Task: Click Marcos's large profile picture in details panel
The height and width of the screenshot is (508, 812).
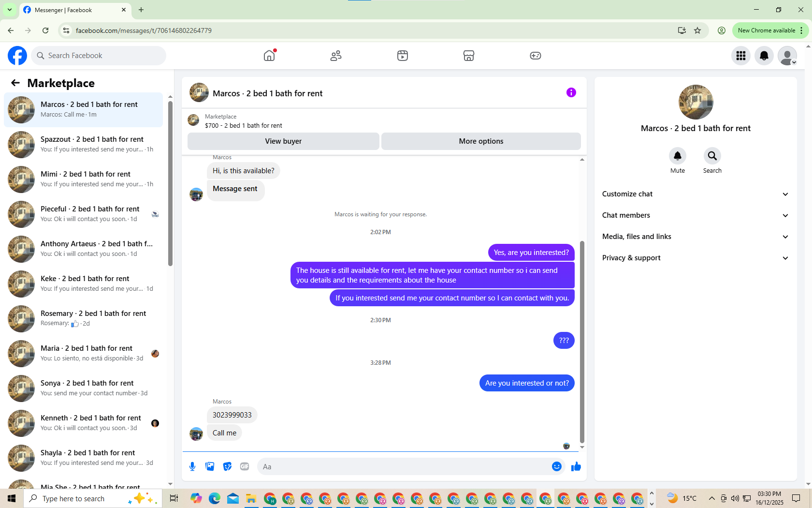Action: point(696,102)
